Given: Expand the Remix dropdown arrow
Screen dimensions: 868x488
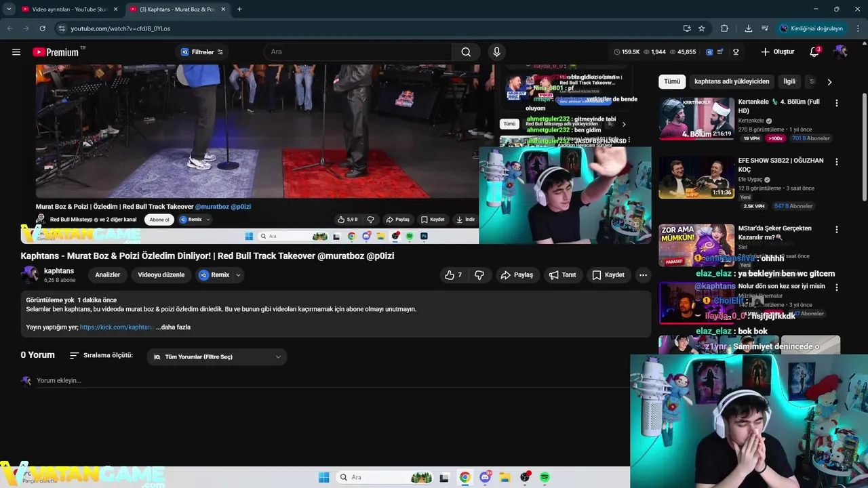Looking at the screenshot, I should [x=238, y=275].
